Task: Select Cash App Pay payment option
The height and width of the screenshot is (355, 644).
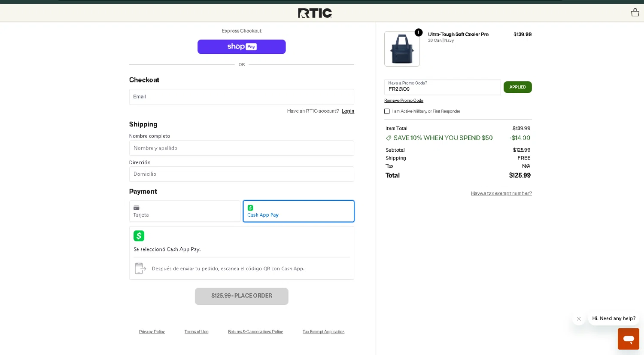Action: tap(298, 211)
